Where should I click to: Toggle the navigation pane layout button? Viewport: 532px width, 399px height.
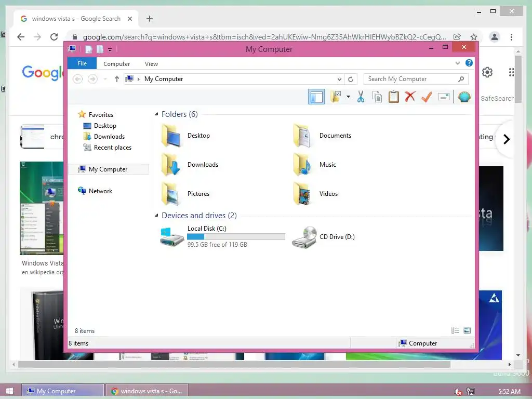316,97
